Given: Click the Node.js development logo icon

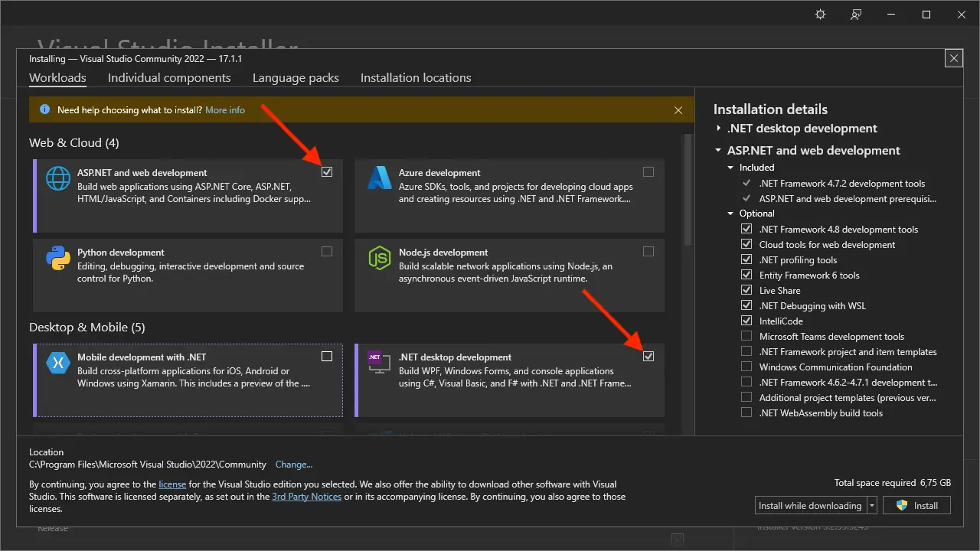Looking at the screenshot, I should [x=380, y=258].
